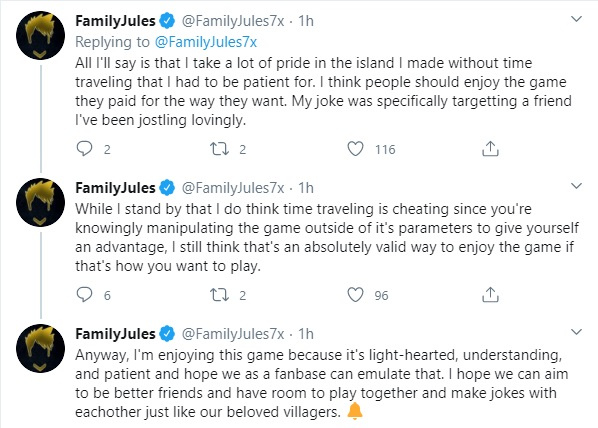Reply to the island pride tweet
The image size is (598, 428).
(84, 149)
